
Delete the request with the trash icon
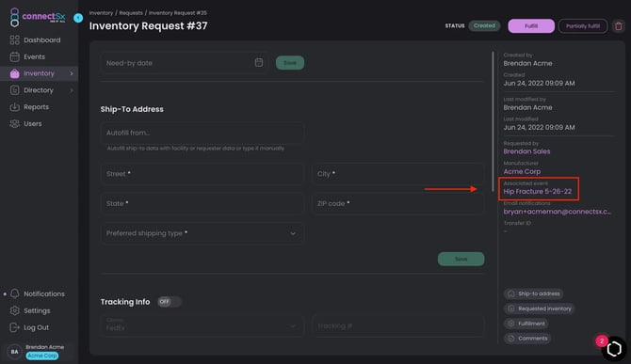pyautogui.click(x=619, y=26)
